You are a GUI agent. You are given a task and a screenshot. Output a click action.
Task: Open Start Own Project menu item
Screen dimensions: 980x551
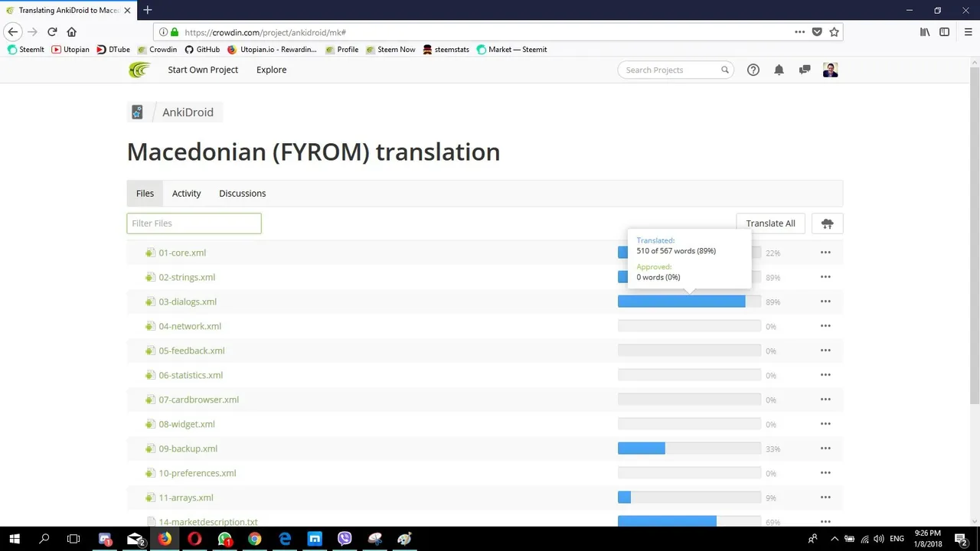[x=203, y=70]
